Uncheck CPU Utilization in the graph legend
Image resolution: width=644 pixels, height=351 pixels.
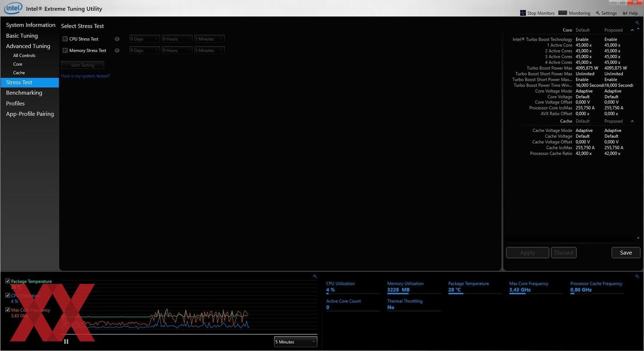pos(8,295)
